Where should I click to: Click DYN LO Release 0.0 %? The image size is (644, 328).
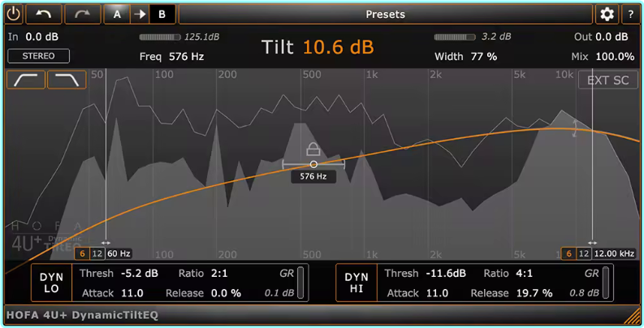point(226,293)
